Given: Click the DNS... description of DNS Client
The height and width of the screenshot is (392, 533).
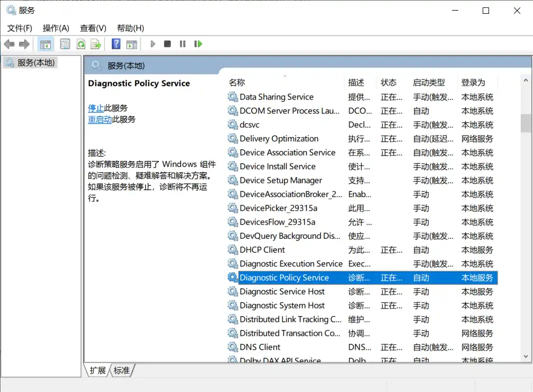Looking at the screenshot, I should [x=360, y=347].
